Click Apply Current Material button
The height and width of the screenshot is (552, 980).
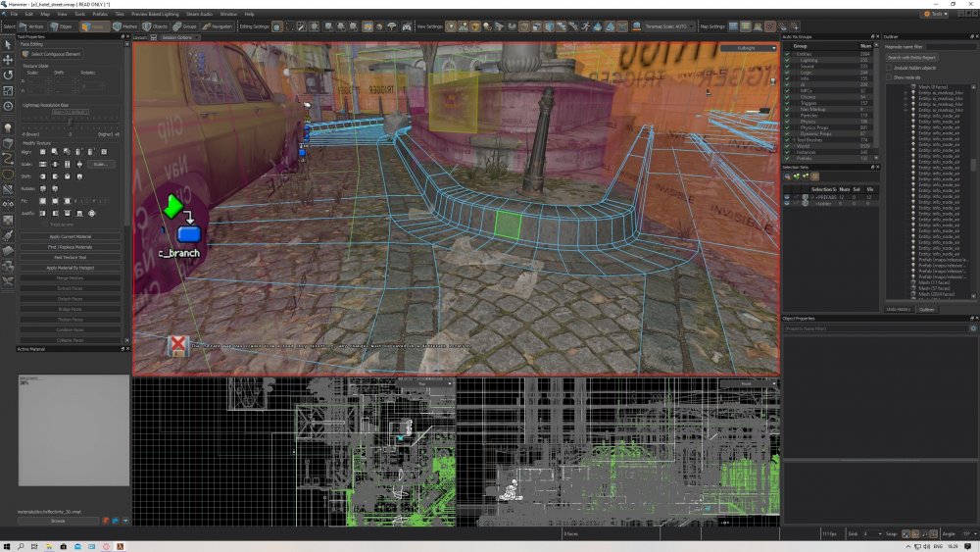click(x=70, y=237)
